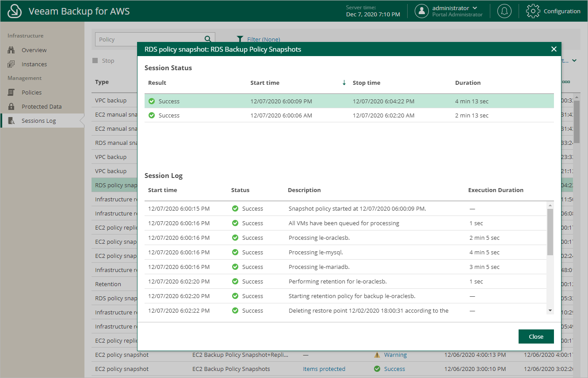The width and height of the screenshot is (588, 378).
Task: Click the Session Log scrollbar thumb
Action: (x=550, y=232)
